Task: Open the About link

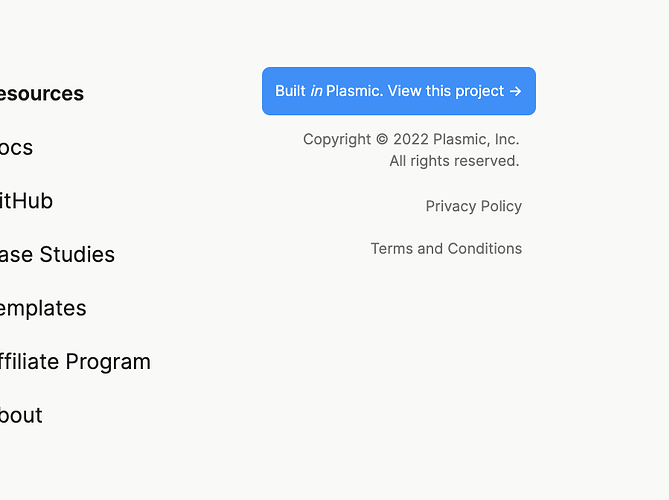Action: coord(21,415)
